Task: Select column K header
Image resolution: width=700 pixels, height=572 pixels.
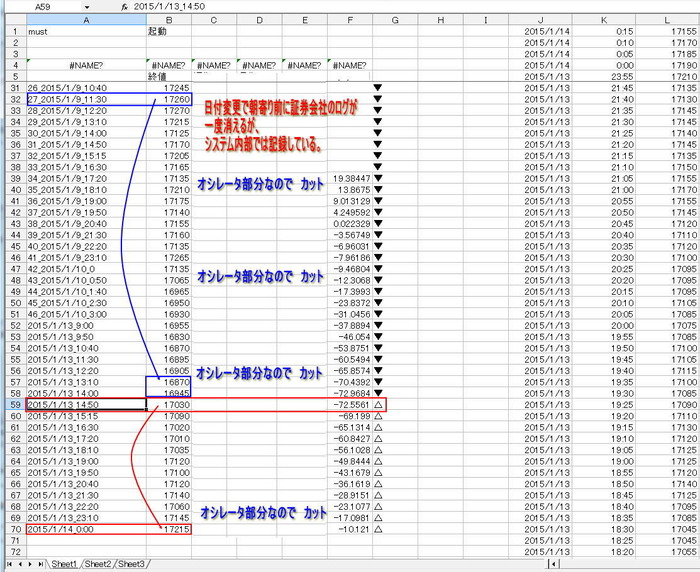Action: (x=604, y=20)
